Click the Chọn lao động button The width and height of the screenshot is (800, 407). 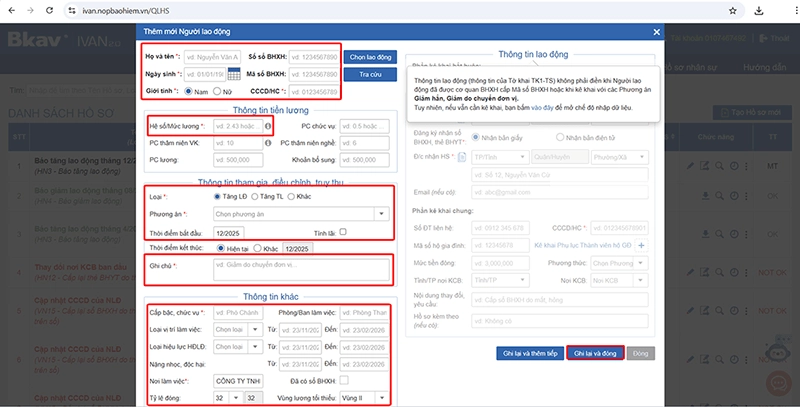370,56
